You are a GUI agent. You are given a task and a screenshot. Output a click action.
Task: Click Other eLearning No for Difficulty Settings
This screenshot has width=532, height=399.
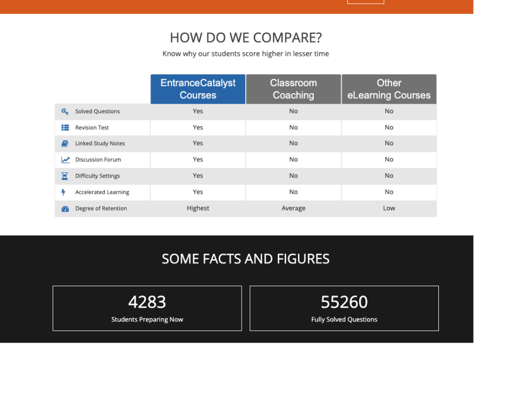tap(389, 176)
